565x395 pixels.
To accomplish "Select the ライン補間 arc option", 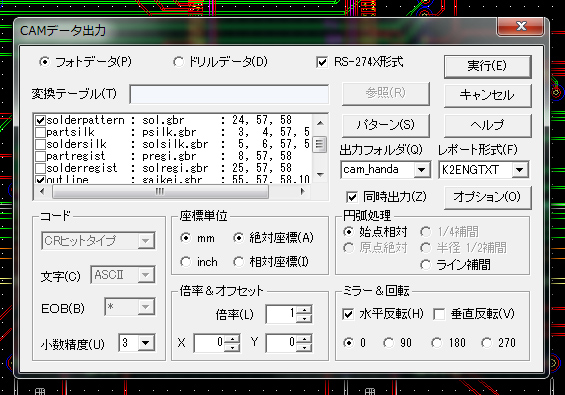I will 426,265.
